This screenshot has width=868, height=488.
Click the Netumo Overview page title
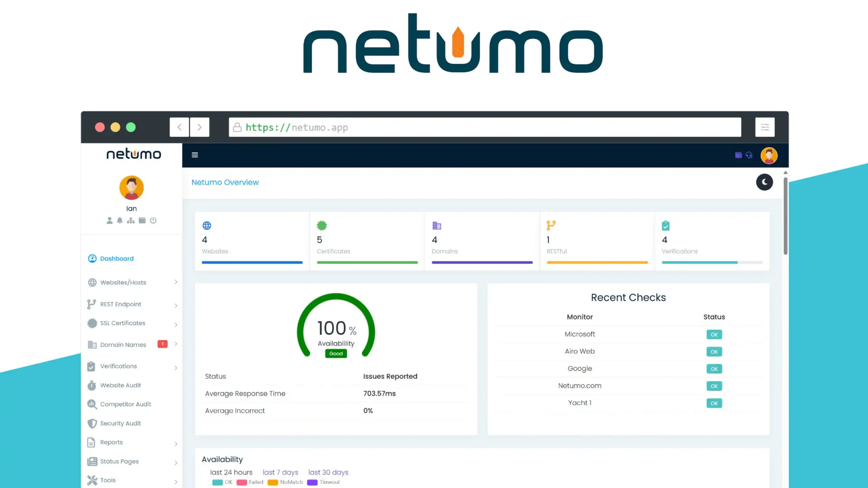coord(225,182)
